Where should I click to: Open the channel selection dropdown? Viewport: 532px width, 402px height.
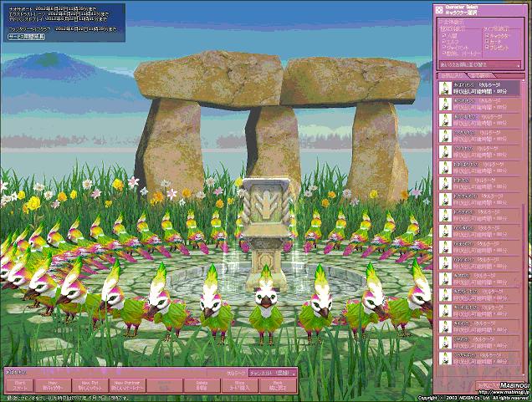[x=272, y=373]
